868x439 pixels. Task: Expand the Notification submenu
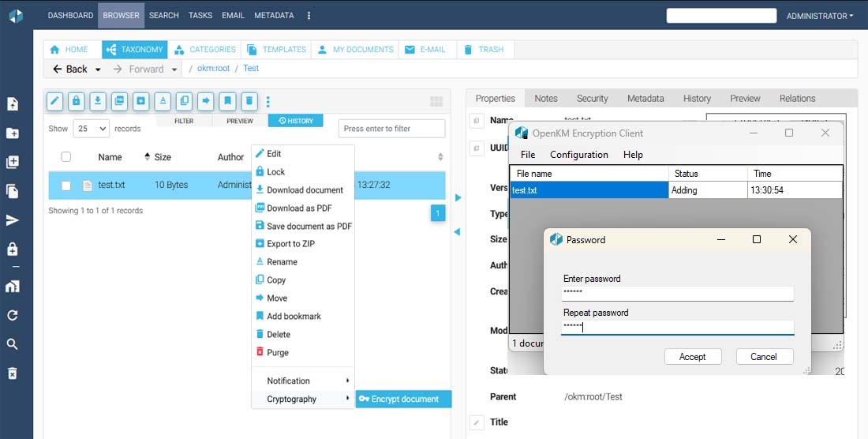coord(303,381)
